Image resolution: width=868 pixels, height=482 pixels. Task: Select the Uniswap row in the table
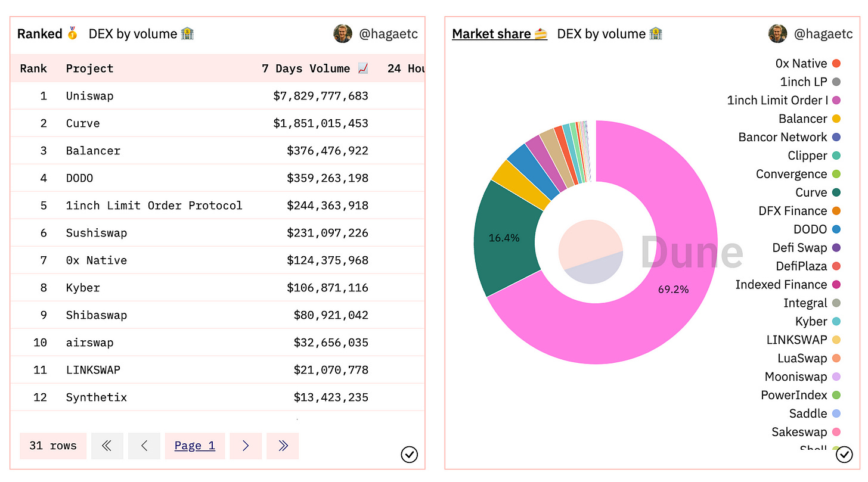pyautogui.click(x=89, y=96)
